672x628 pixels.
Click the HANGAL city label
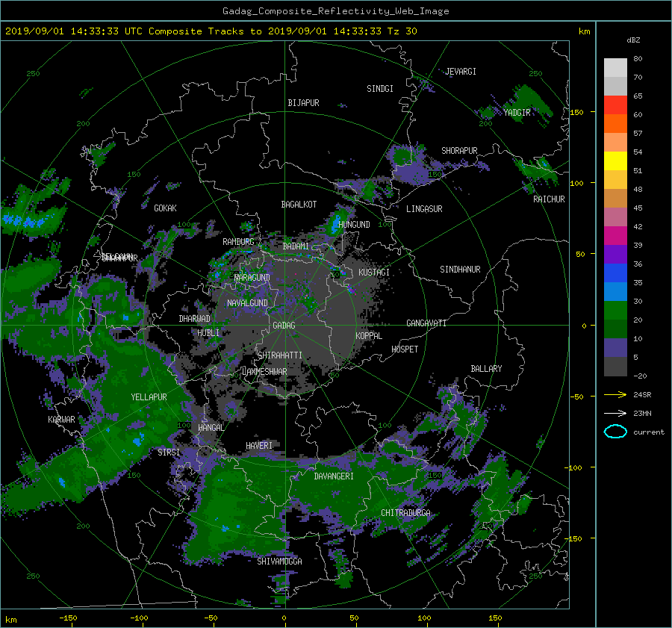coord(211,428)
